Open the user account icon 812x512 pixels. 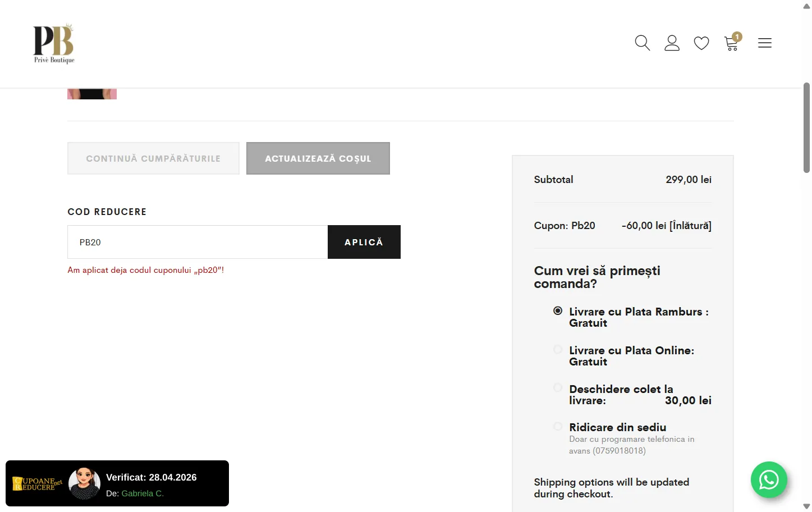672,43
